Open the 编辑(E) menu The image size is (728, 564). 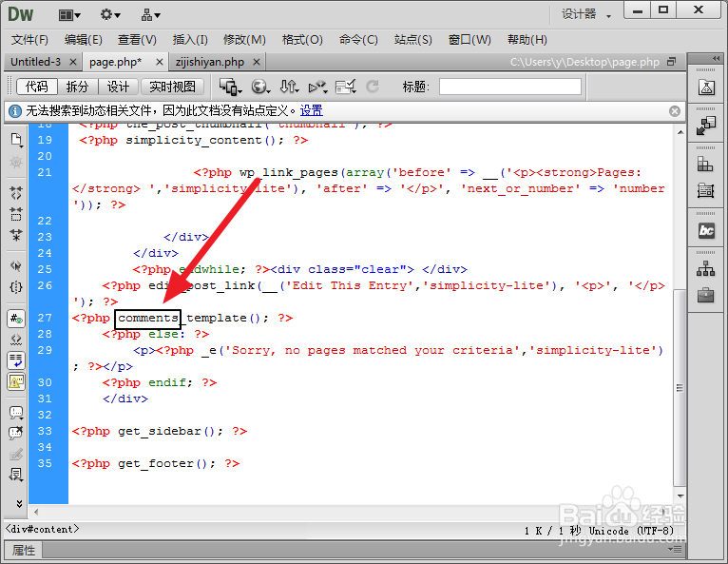[x=83, y=40]
